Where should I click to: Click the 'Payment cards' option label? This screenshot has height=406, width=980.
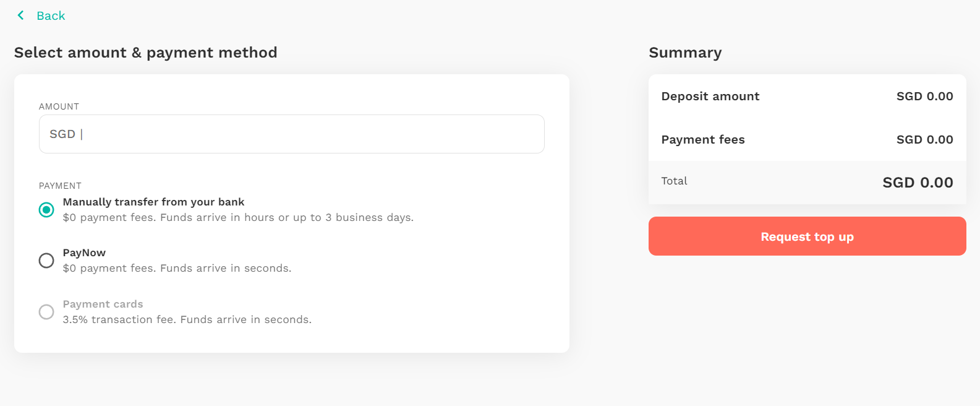click(x=103, y=304)
